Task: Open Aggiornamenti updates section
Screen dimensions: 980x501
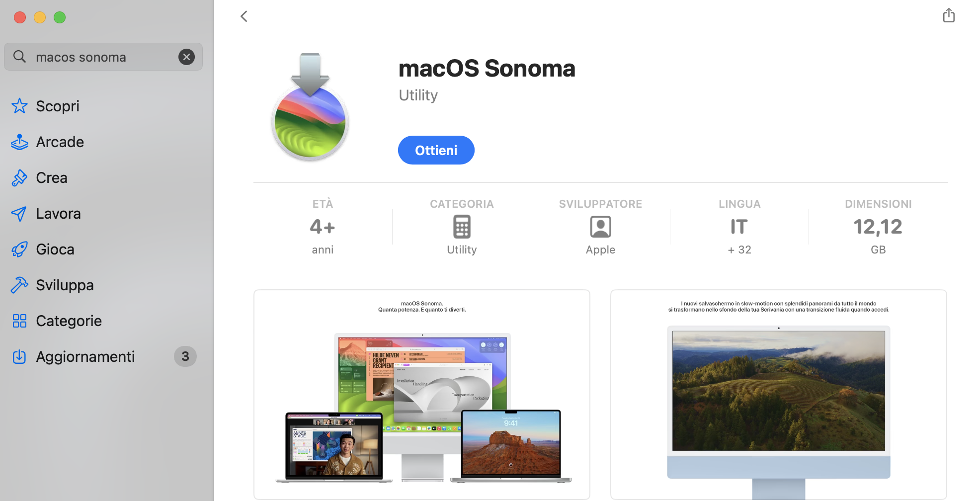Action: coord(85,357)
